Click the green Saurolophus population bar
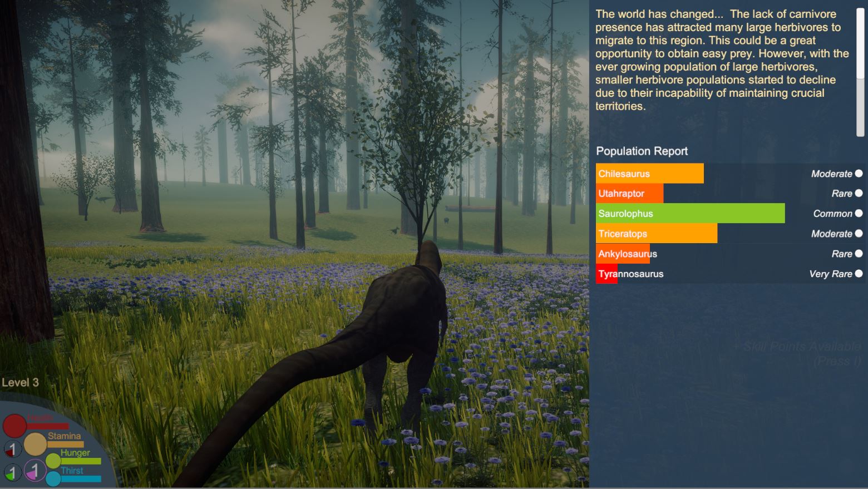 pyautogui.click(x=690, y=213)
